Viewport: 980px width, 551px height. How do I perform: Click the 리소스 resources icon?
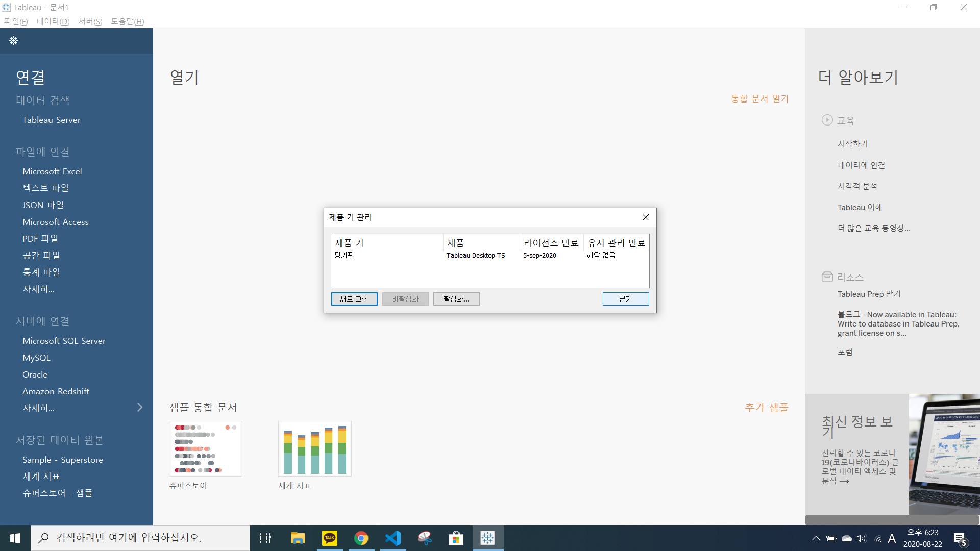pos(827,277)
